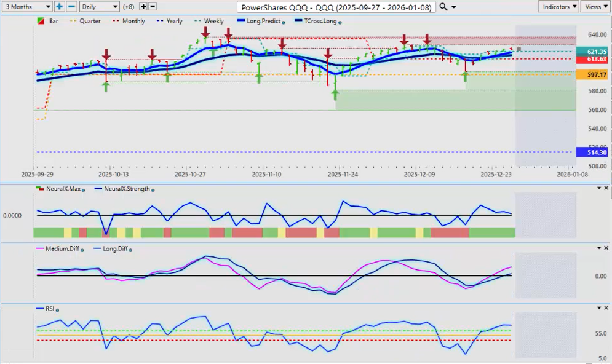
Task: Click the blue plus zoom-in button
Action: tap(59, 6)
